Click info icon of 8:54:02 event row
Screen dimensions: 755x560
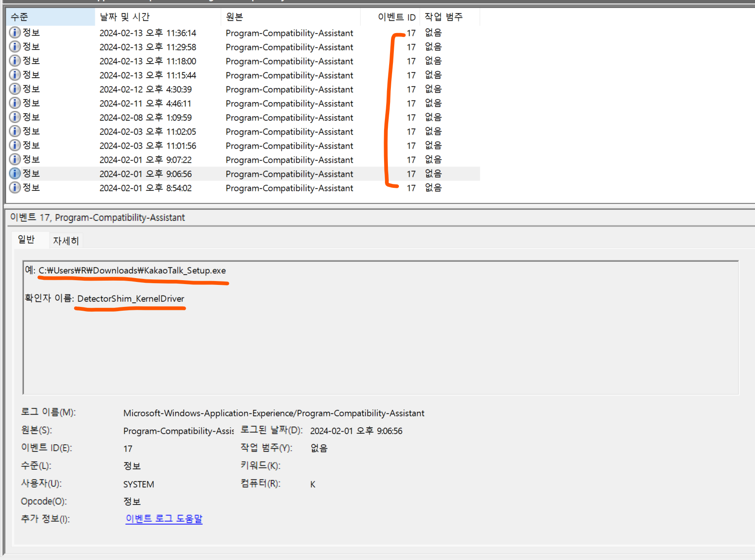15,187
